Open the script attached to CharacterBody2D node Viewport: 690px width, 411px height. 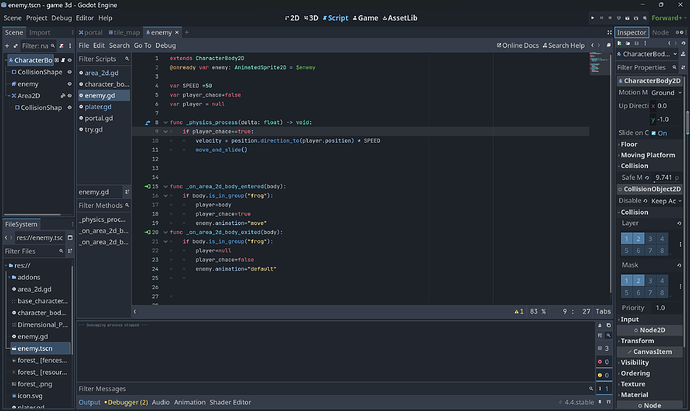point(63,60)
